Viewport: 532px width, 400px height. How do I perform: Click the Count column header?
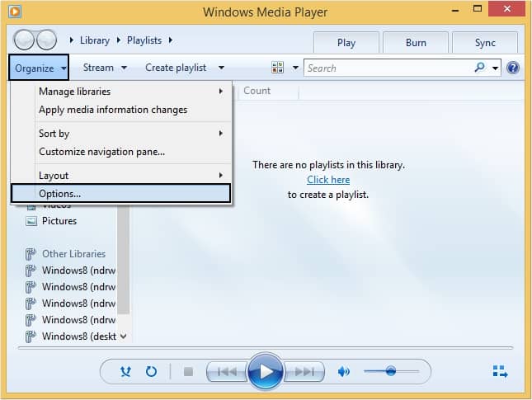(268, 91)
